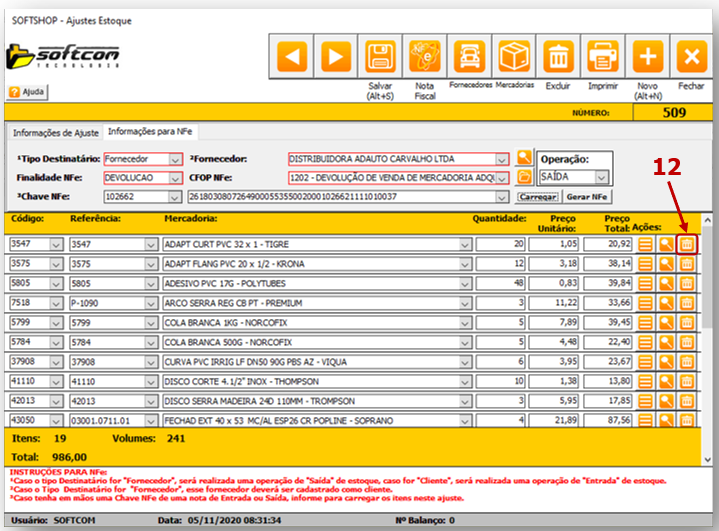Viewport: 719px width, 531px height.
Task: Click the delete icon on row 3547
Action: 686,244
